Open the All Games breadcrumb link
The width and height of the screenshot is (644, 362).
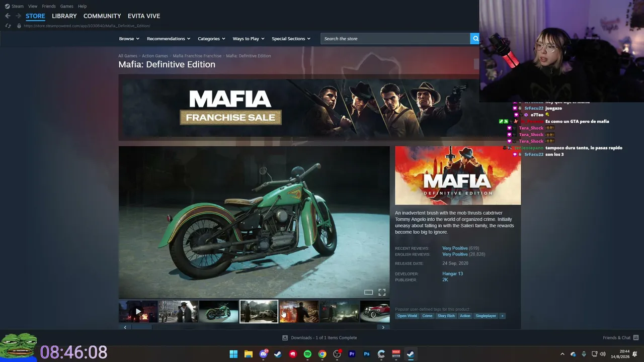pyautogui.click(x=128, y=56)
